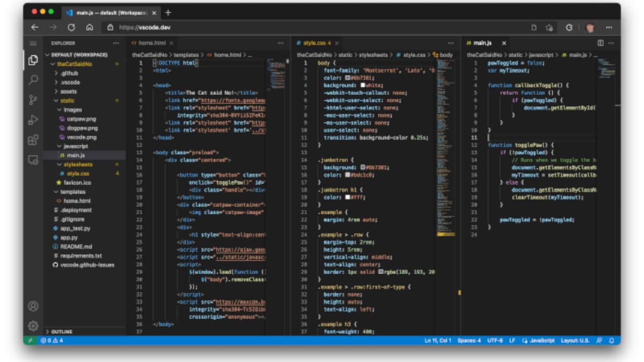Viewport: 644px width, 362px height.
Task: Open the Extensions view
Action: pos(33,139)
